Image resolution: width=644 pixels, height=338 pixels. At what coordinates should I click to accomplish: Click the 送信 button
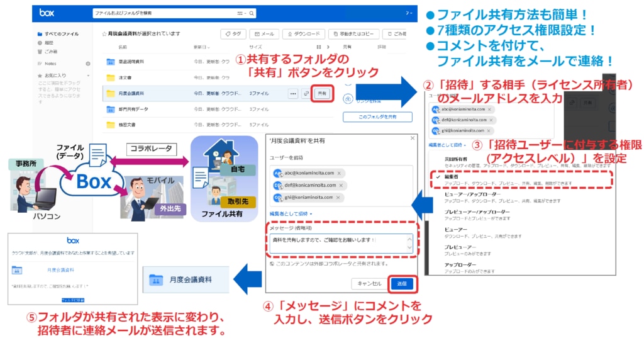click(402, 284)
